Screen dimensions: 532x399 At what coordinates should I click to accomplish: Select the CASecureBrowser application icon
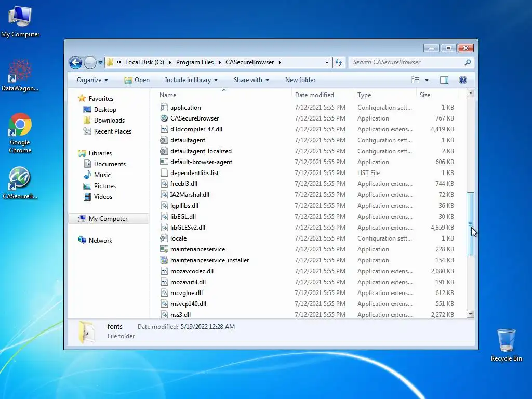point(164,118)
